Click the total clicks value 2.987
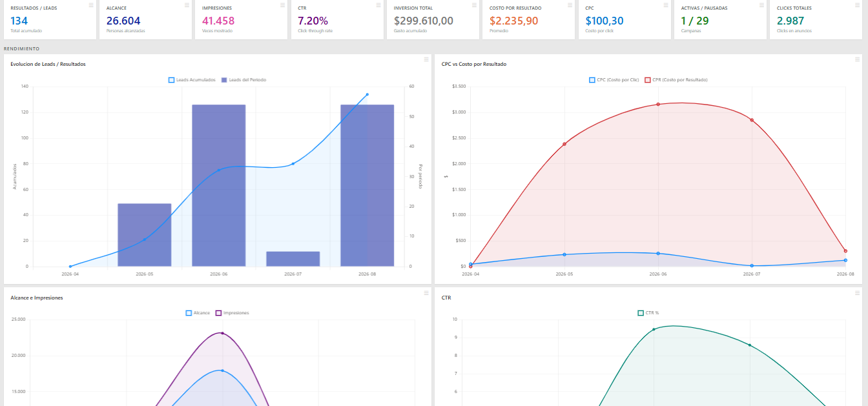The image size is (868, 406). pyautogui.click(x=790, y=21)
